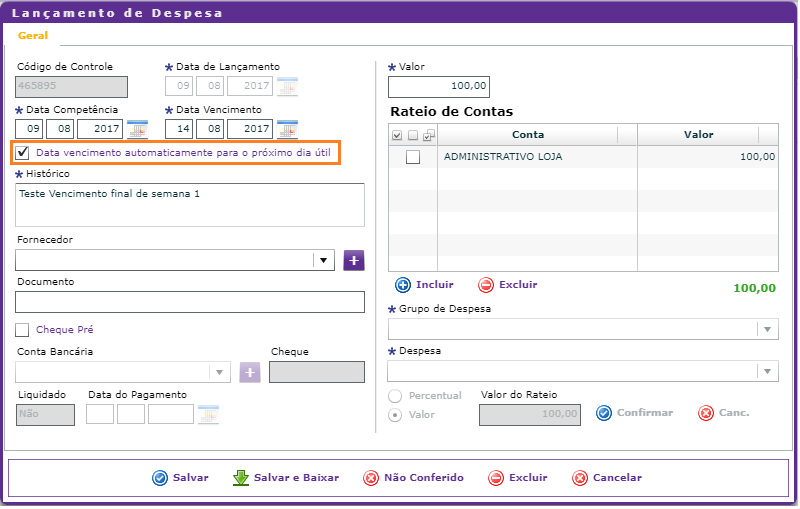Click the Não Conferido icon
The image size is (800, 509).
371,478
